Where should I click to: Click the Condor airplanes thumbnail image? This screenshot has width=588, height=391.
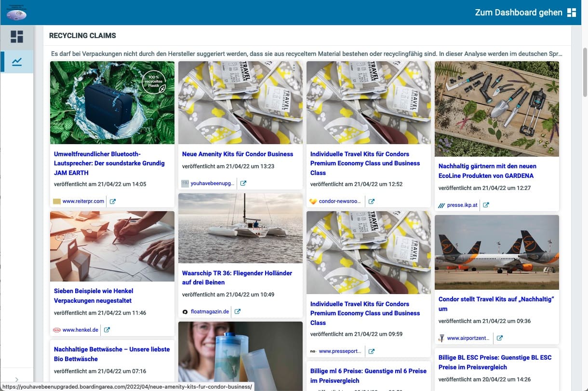click(497, 252)
